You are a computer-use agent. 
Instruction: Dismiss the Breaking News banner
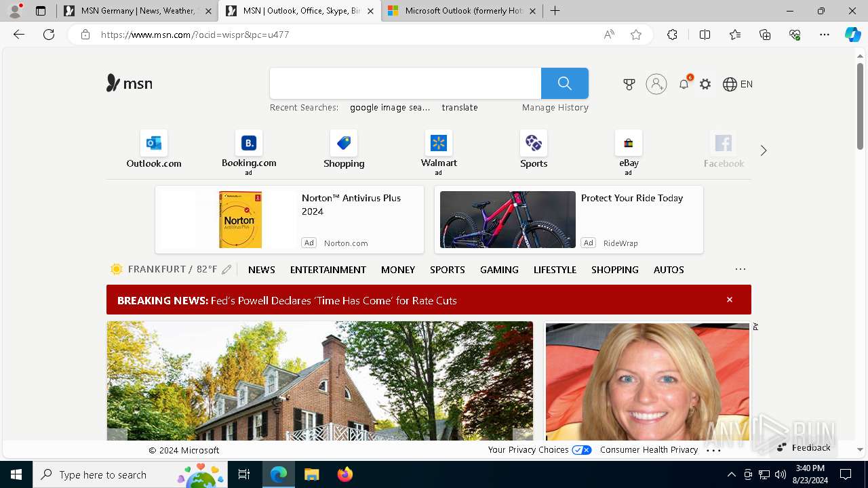[730, 300]
